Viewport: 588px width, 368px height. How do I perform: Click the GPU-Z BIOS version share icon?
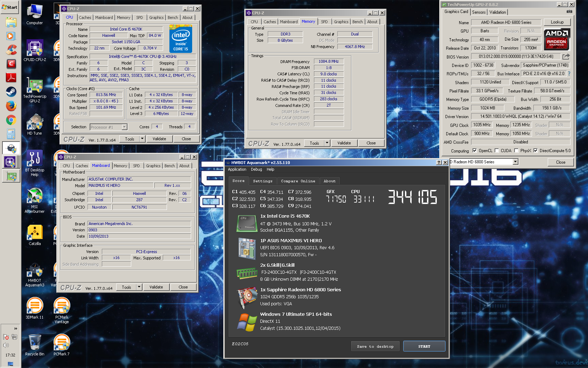[566, 56]
